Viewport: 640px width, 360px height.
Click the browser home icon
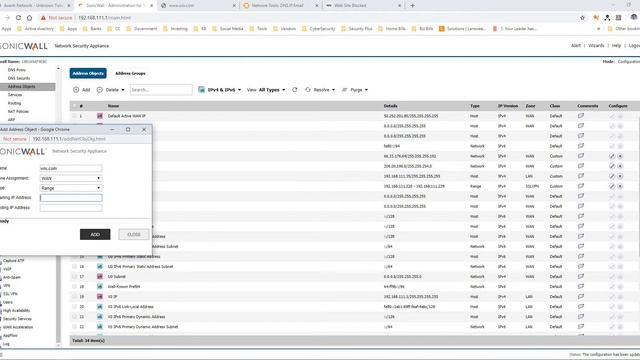(29, 18)
